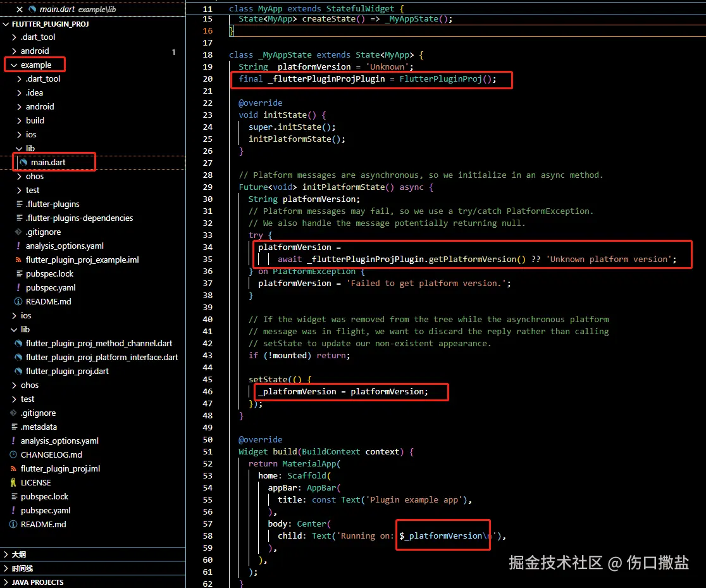Viewport: 706px width, 588px height.
Task: Expand the ios folder under example
Action: pyautogui.click(x=19, y=135)
